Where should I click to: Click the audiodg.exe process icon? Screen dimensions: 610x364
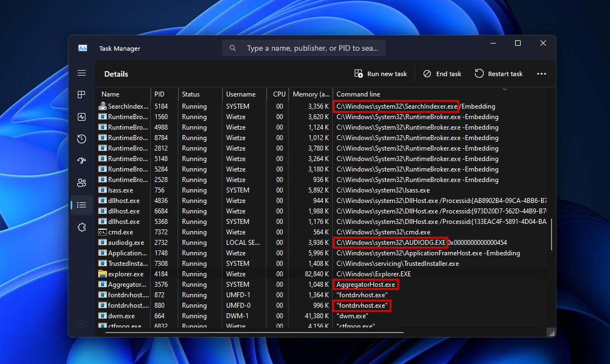tap(103, 242)
